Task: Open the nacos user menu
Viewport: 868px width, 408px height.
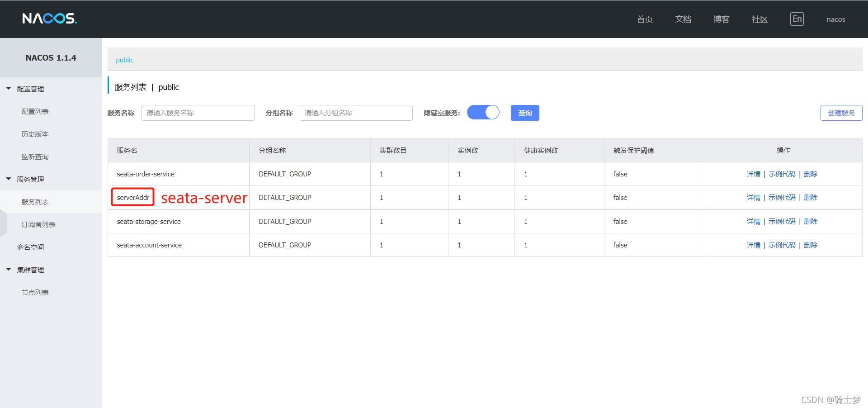Action: pos(836,19)
